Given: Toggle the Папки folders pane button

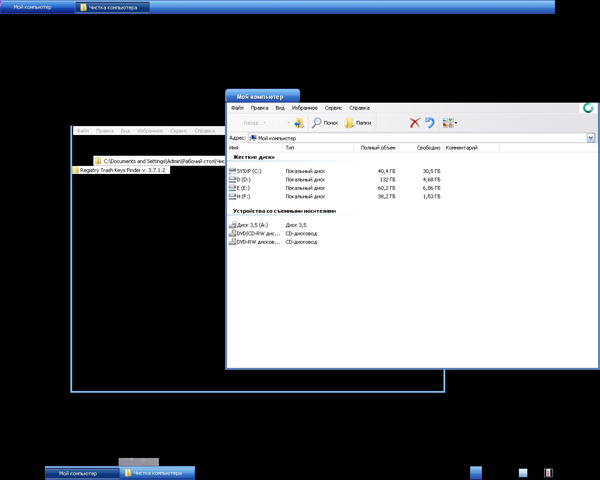Looking at the screenshot, I should [358, 123].
